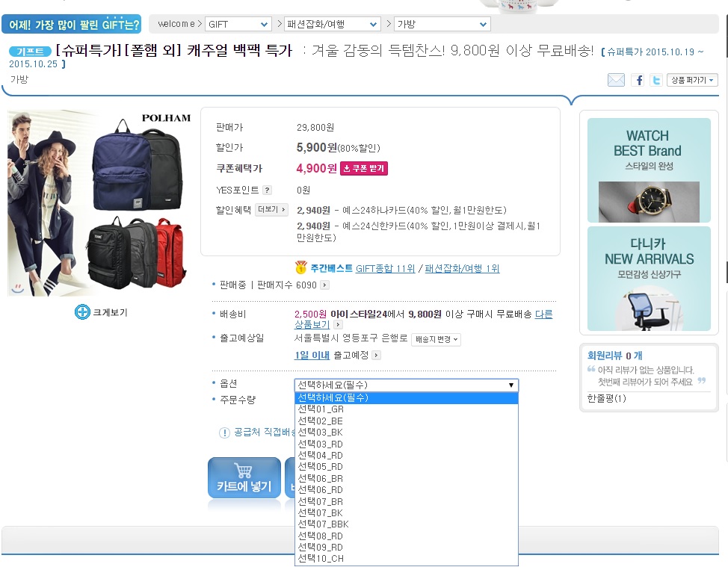The image size is (728, 567).
Task: Click the 쿠폰 받기 download coupon button
Action: pyautogui.click(x=364, y=169)
